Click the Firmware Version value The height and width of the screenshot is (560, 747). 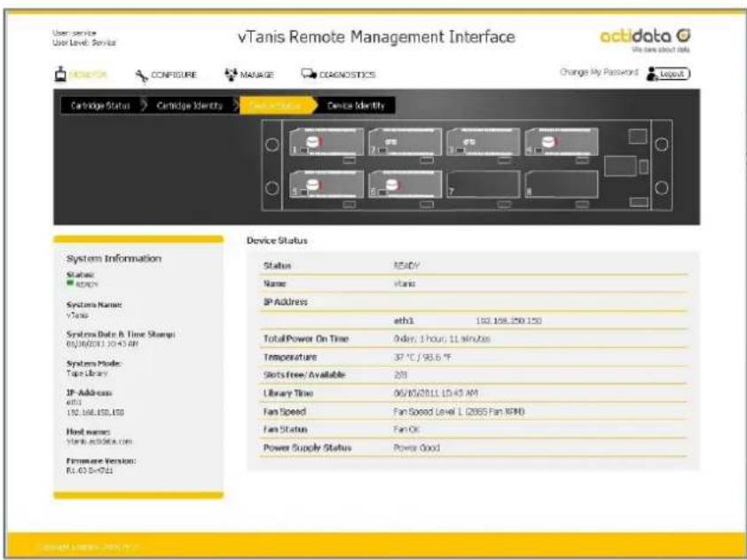[x=90, y=470]
